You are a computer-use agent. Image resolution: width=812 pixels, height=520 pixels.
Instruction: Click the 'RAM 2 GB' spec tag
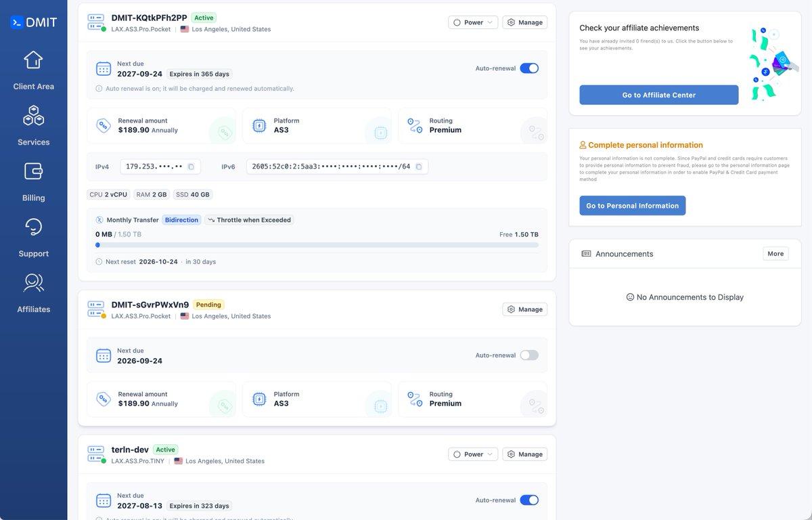(x=152, y=194)
